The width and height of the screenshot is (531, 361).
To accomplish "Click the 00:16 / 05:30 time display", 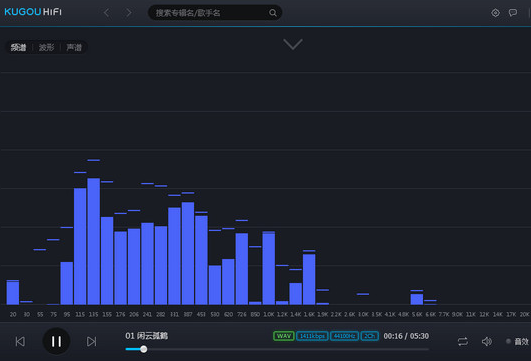I will [406, 336].
